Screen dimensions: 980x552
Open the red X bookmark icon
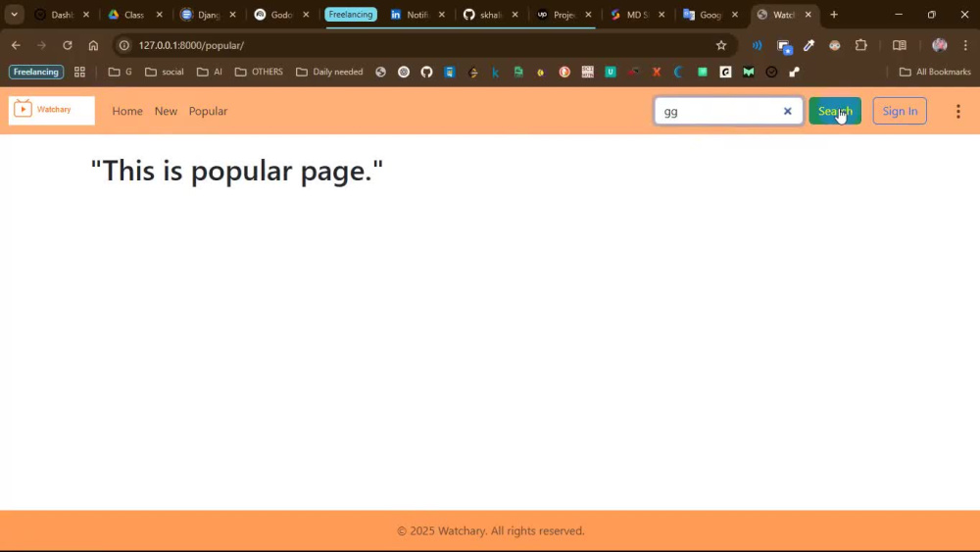click(x=657, y=72)
